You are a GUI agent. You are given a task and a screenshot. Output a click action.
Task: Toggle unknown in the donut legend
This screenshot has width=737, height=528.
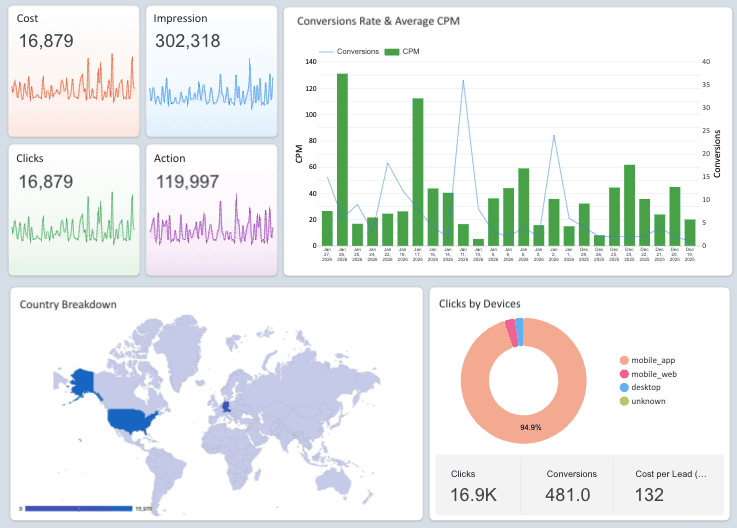tap(643, 401)
